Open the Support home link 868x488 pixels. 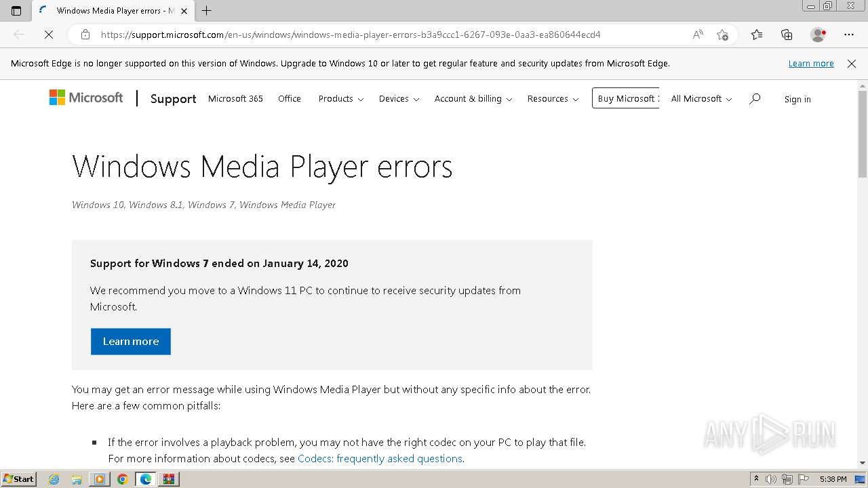point(173,99)
